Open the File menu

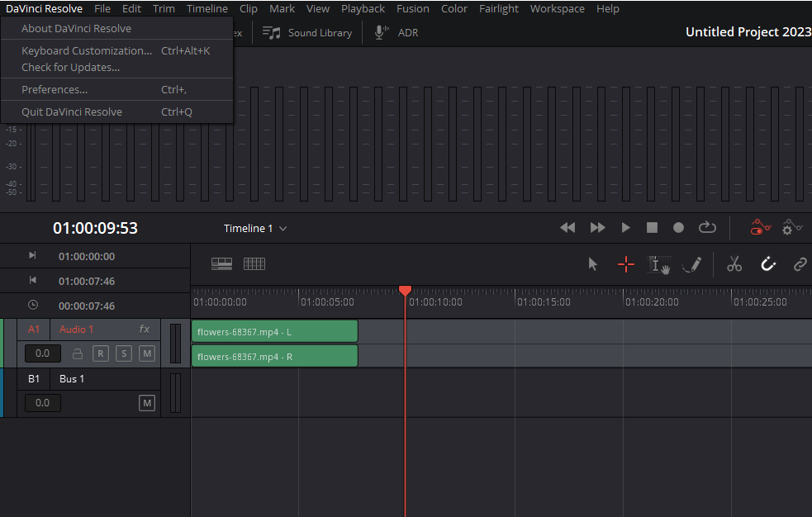(x=102, y=9)
